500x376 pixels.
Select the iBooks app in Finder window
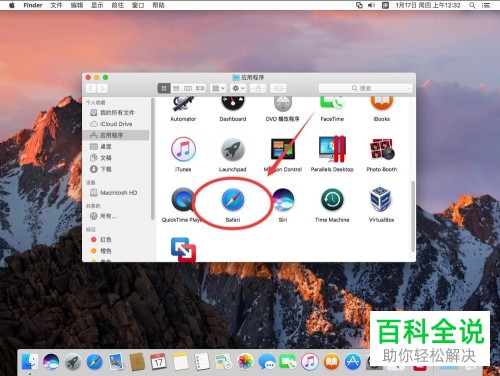click(382, 103)
